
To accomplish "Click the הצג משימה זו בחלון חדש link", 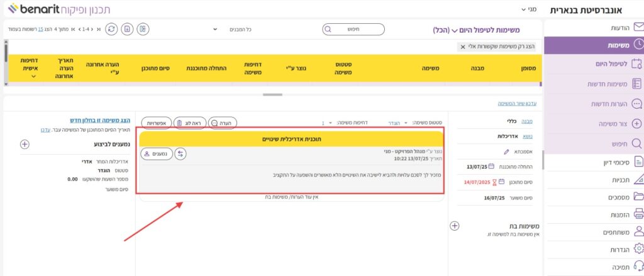I will [99, 120].
